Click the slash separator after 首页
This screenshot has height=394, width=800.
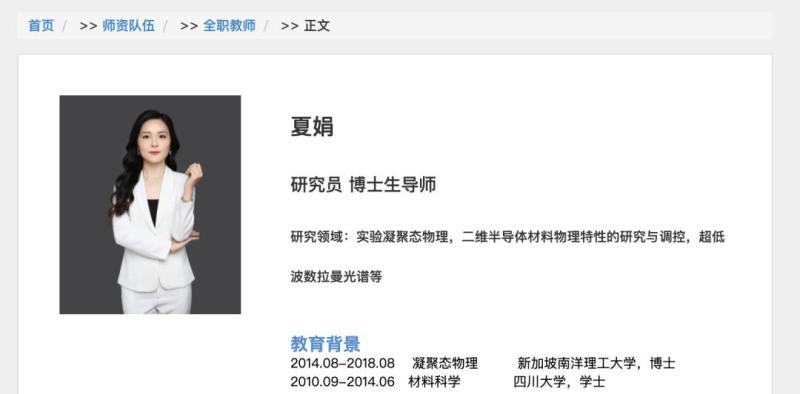[x=65, y=26]
